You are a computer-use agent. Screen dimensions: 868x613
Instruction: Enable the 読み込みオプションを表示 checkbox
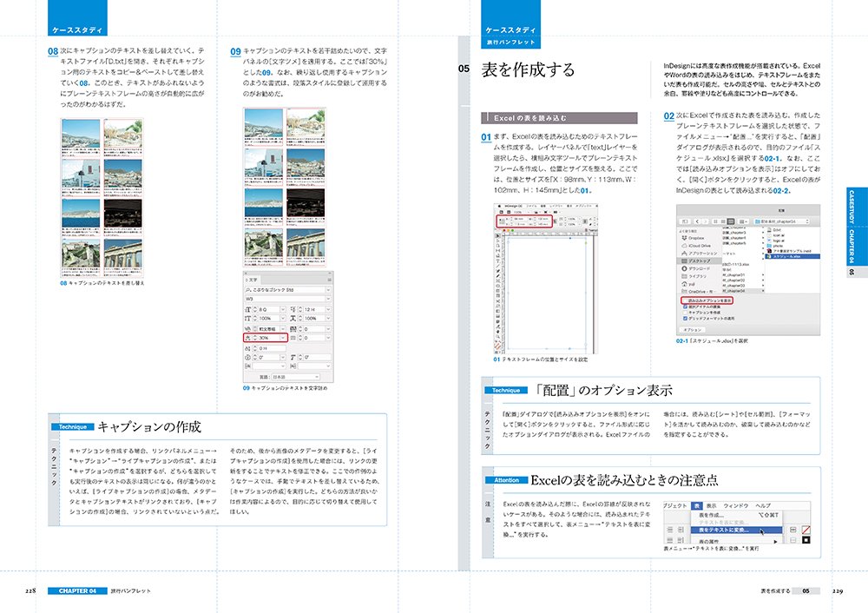tap(684, 300)
